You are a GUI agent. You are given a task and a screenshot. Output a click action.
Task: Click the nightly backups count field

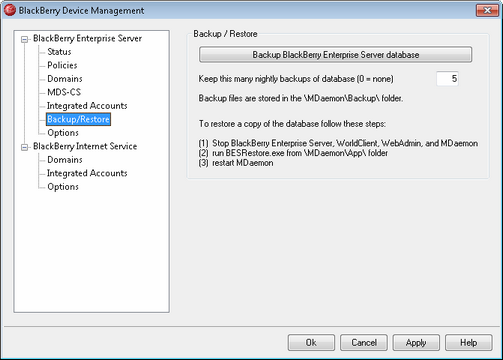[447, 79]
